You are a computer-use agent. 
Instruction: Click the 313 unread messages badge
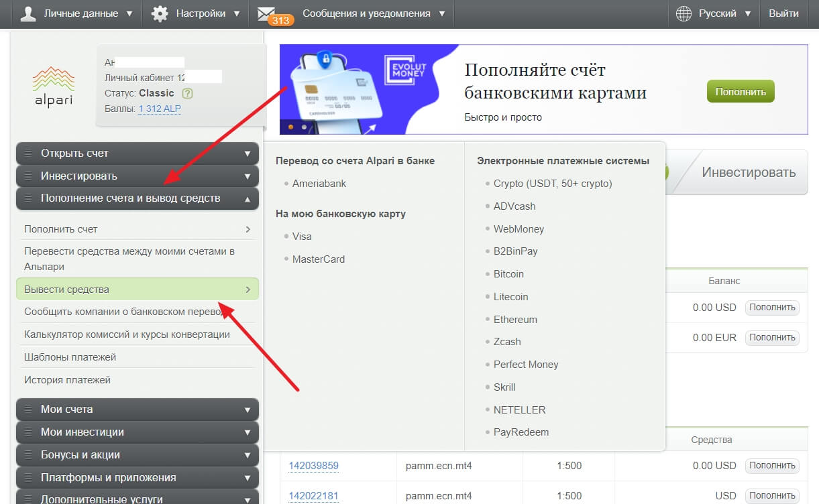pos(281,20)
